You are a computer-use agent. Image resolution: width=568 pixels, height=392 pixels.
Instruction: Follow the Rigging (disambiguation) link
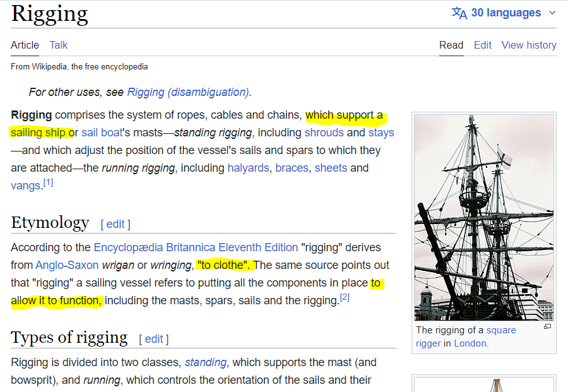click(188, 92)
